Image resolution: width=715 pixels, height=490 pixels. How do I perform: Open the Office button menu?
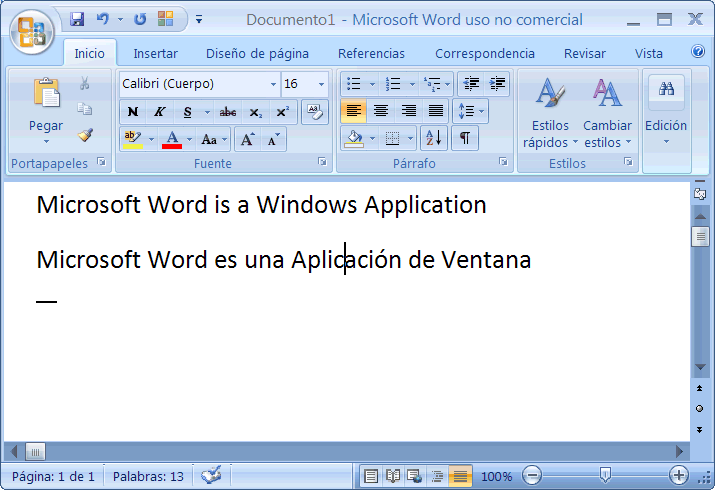(32, 32)
